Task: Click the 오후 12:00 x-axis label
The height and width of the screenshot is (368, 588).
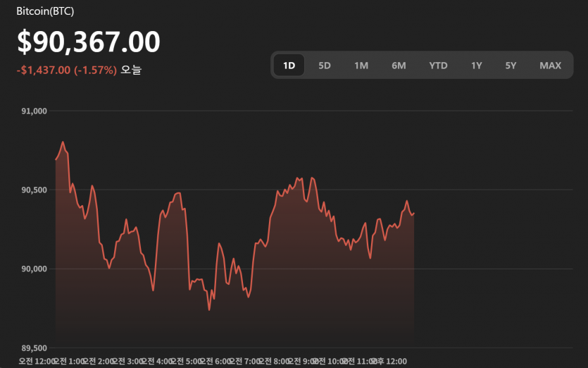Action: point(389,361)
